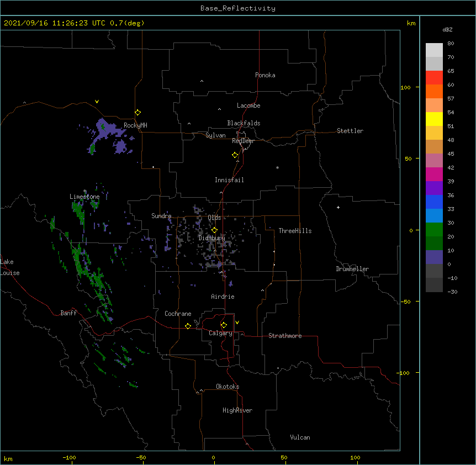The height and width of the screenshot is (465, 476).
Task: Select the Lacombe city label
Action: [248, 105]
